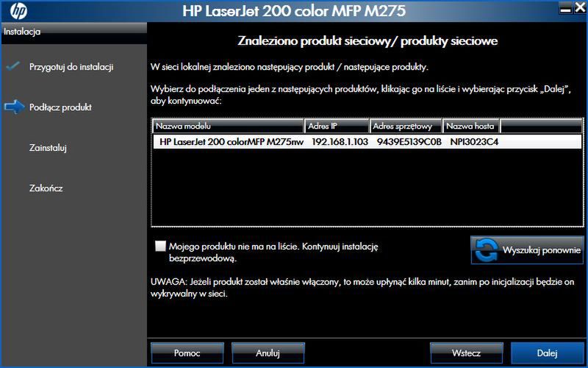The width and height of the screenshot is (588, 368).
Task: Minimize the HP installer window
Action: point(565,9)
